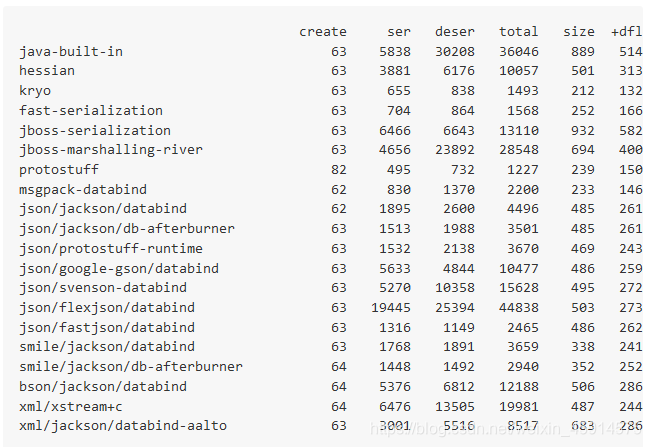Click total value 2465 for json/fastjson/databind
651x447 pixels.
(x=523, y=327)
